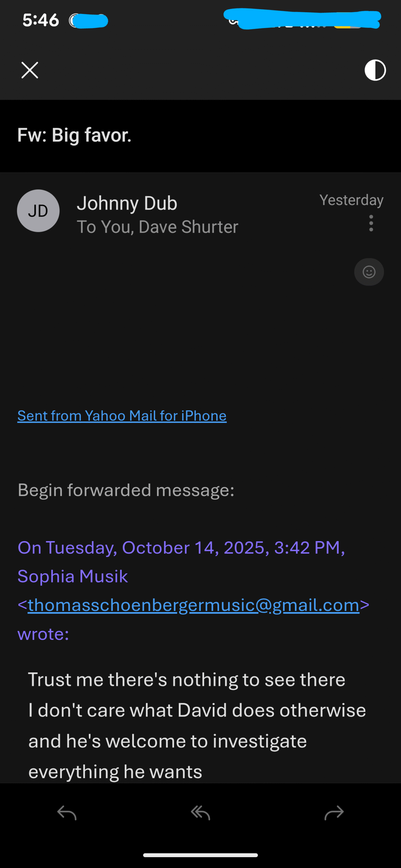Tap sender name Johnny Dub
401x868 pixels.
(127, 203)
